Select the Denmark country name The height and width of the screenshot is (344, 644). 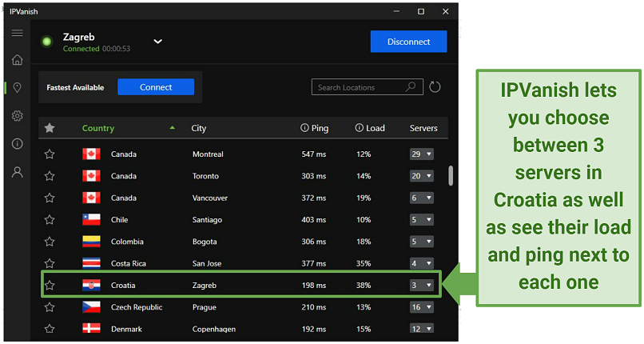(126, 329)
